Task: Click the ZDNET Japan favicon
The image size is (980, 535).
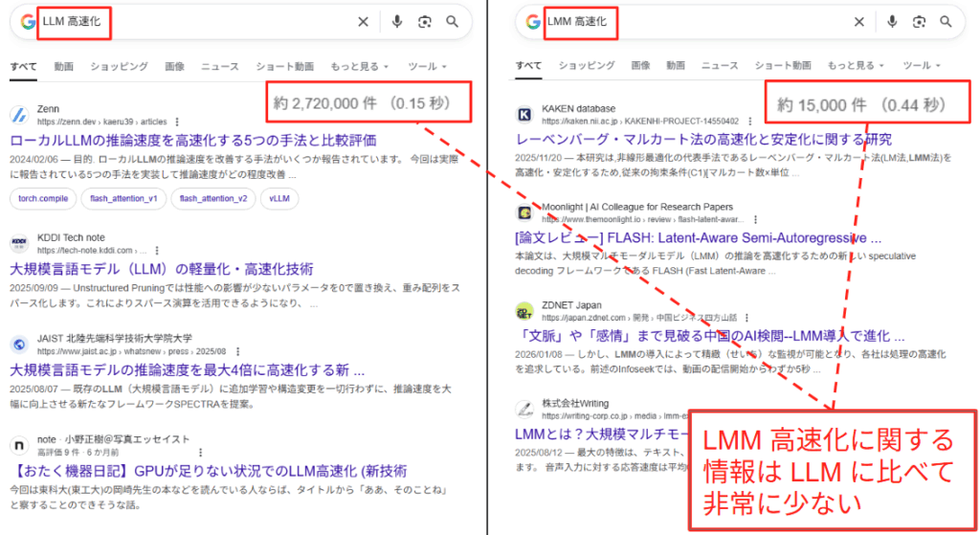Action: point(524,311)
